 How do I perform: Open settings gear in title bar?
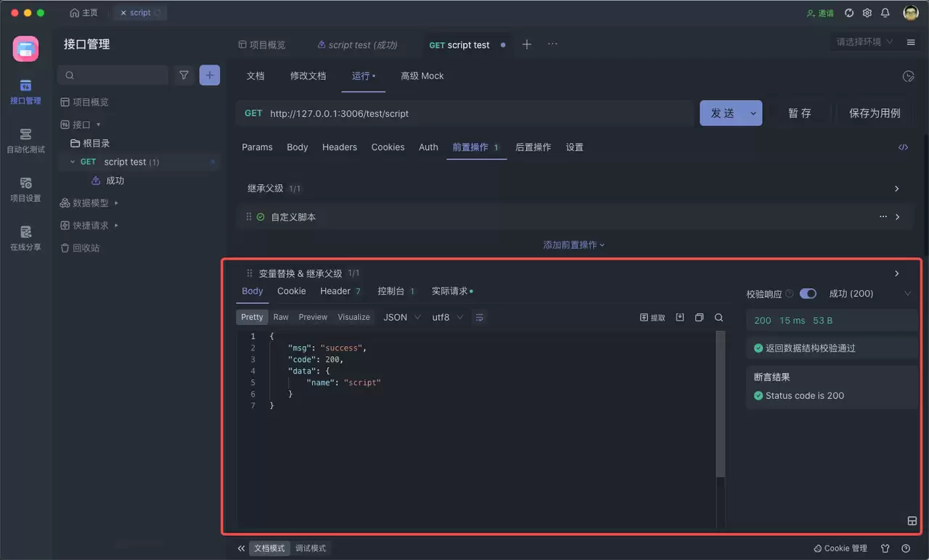click(x=867, y=13)
